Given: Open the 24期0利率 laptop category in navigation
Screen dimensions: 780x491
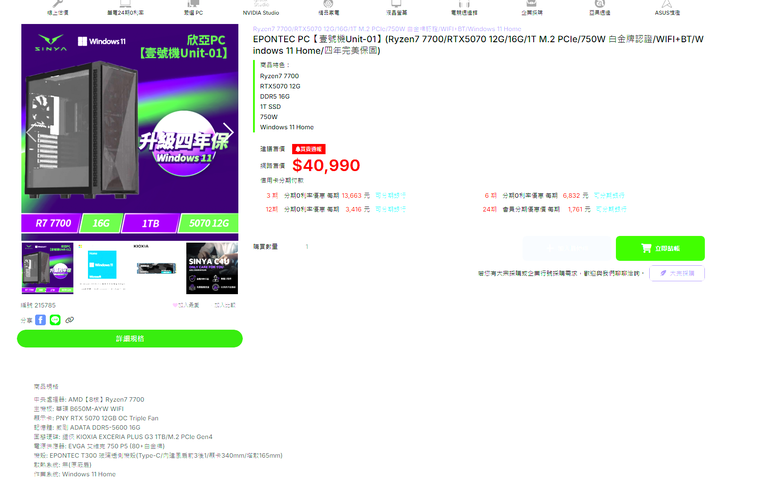Looking at the screenshot, I should [x=125, y=8].
